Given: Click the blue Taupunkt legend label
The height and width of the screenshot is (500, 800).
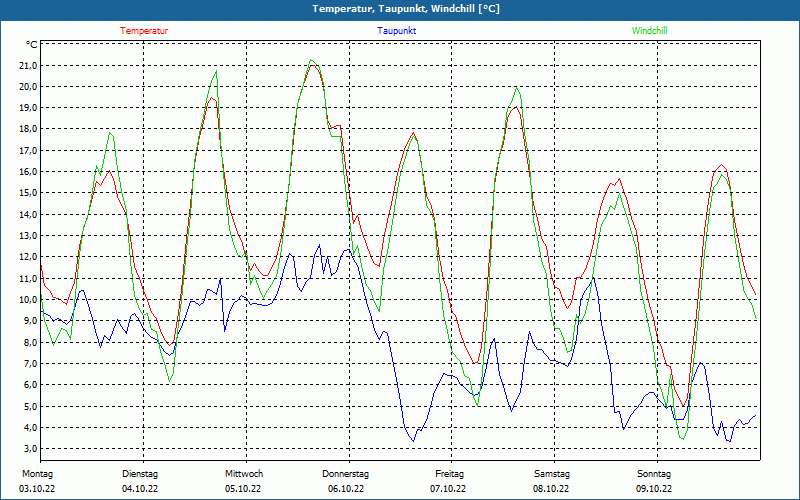Looking at the screenshot, I should [397, 31].
